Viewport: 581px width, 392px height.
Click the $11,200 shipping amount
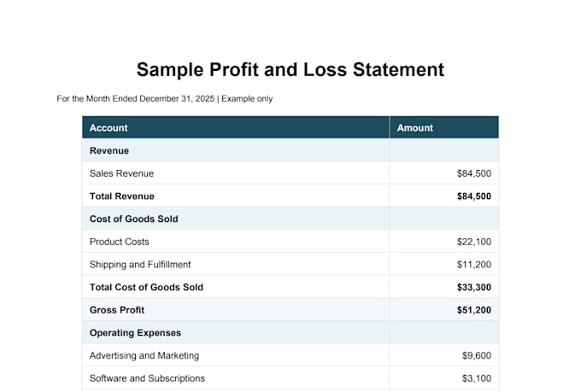click(474, 265)
